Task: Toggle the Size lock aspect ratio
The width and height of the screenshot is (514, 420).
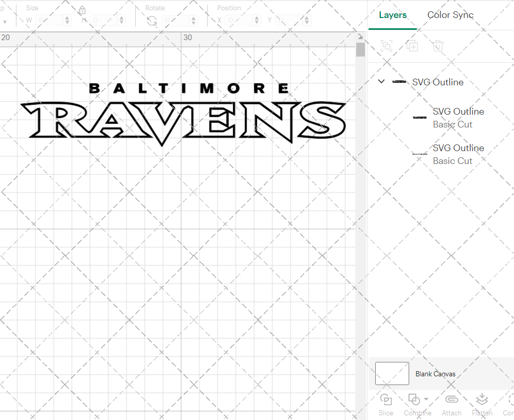Action: point(83,10)
